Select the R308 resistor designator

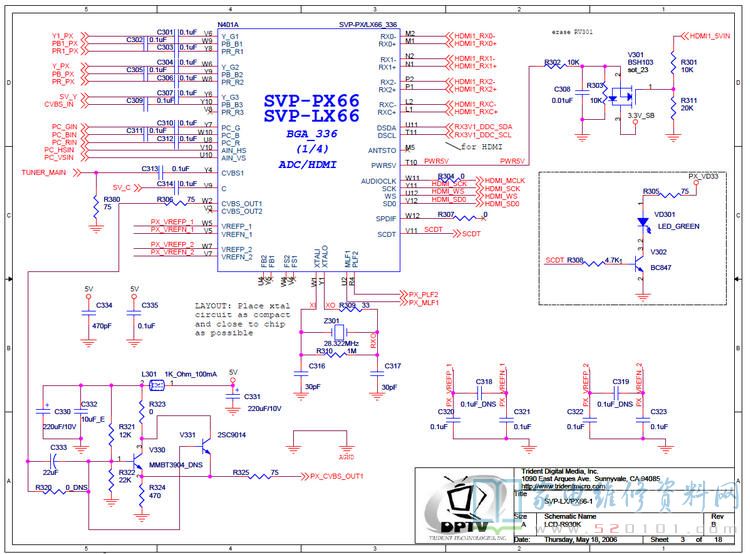click(x=575, y=260)
